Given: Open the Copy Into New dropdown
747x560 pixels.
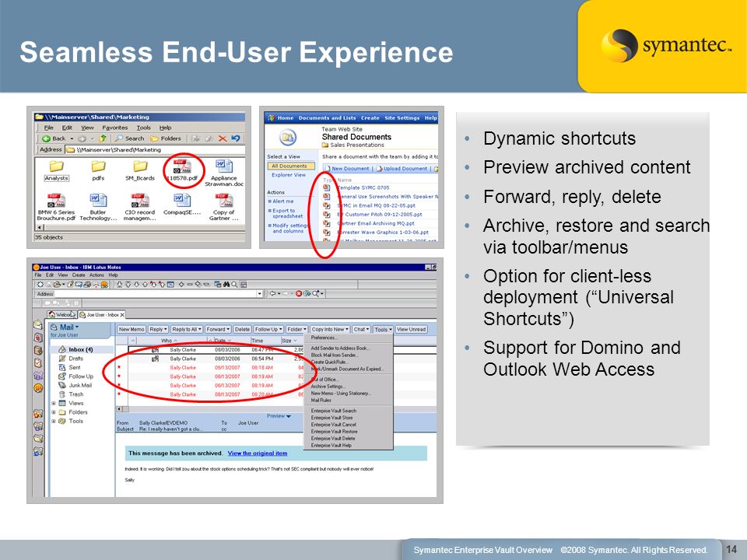Looking at the screenshot, I should (330, 330).
